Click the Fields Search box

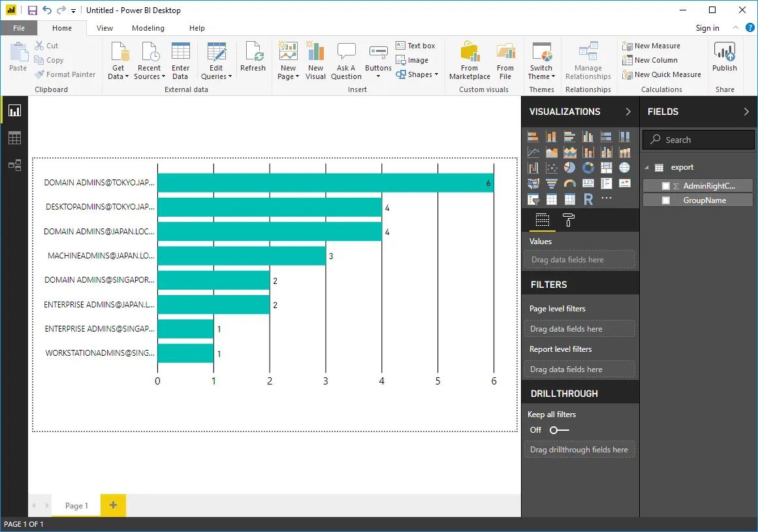[698, 140]
